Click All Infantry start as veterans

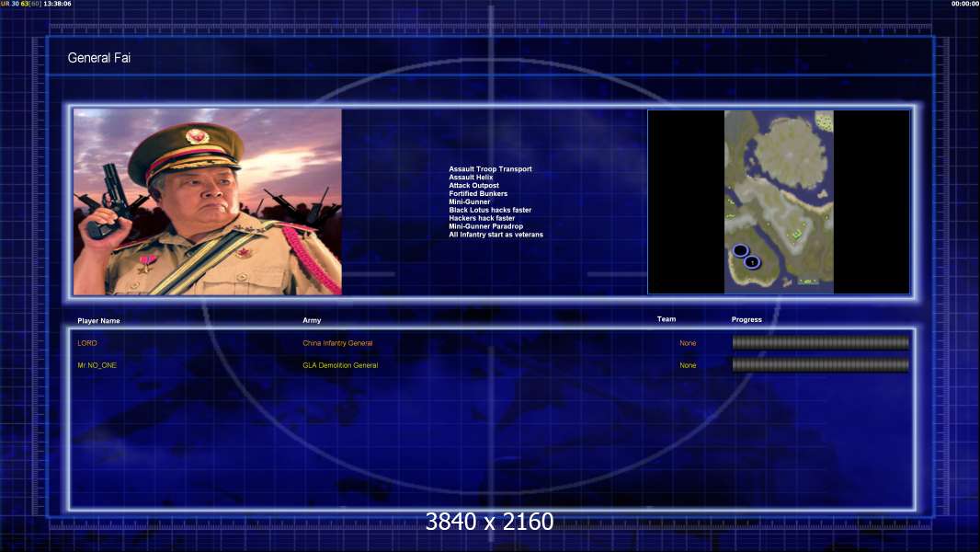click(496, 235)
